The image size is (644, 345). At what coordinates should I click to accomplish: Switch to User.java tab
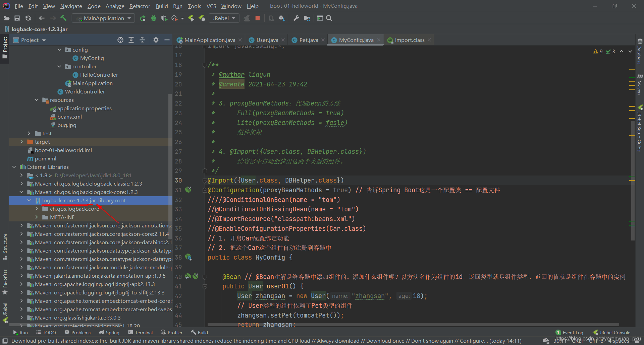267,40
